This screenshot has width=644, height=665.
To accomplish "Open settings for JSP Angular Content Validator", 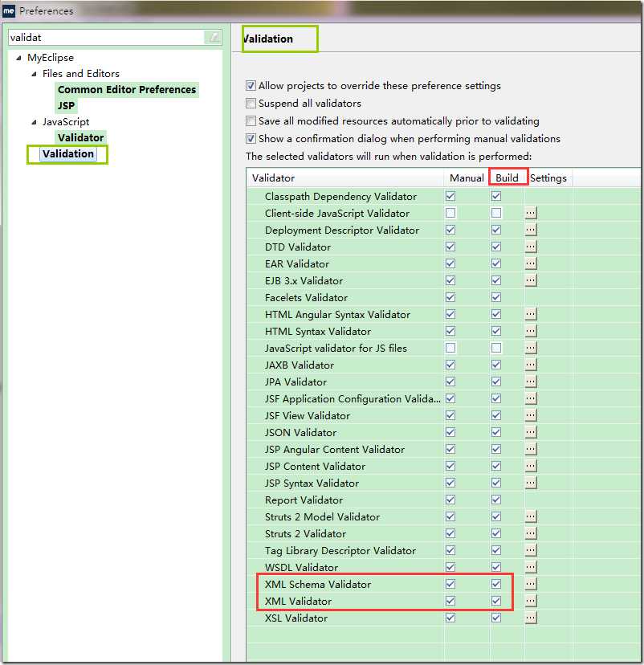I will [x=531, y=449].
